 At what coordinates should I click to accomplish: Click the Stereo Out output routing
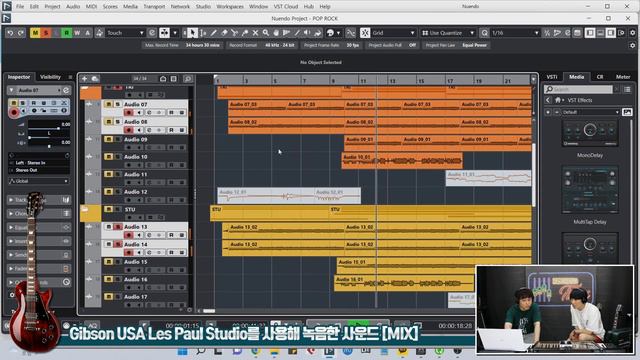pos(39,170)
